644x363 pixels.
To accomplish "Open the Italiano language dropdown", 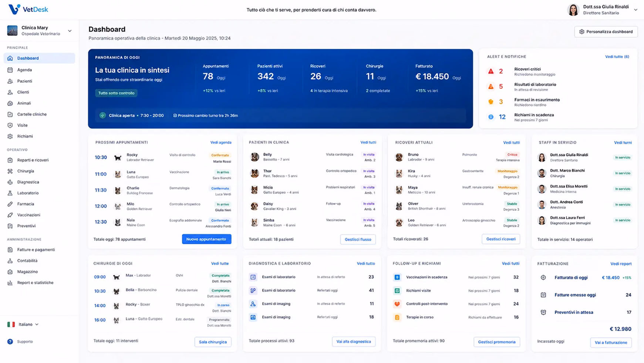I will click(23, 324).
